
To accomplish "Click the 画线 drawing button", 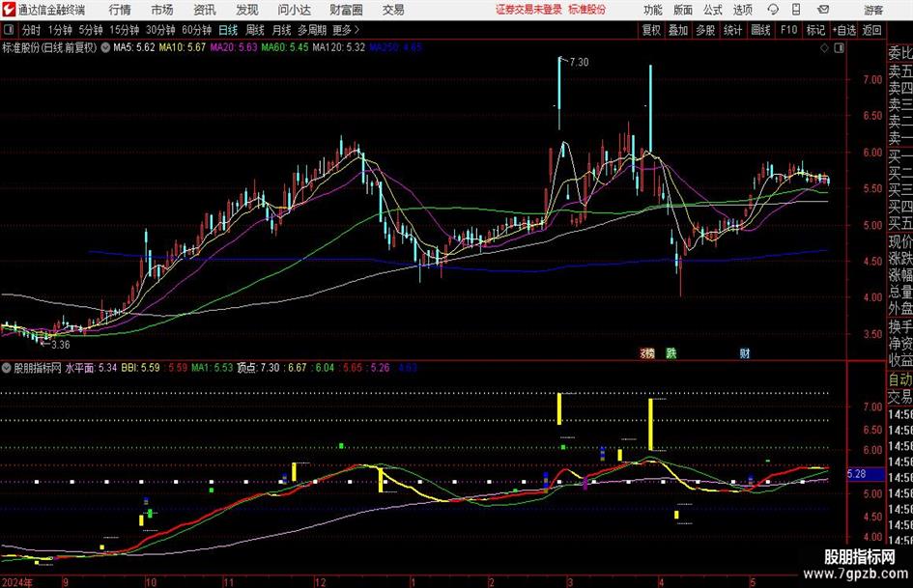I will 760,30.
